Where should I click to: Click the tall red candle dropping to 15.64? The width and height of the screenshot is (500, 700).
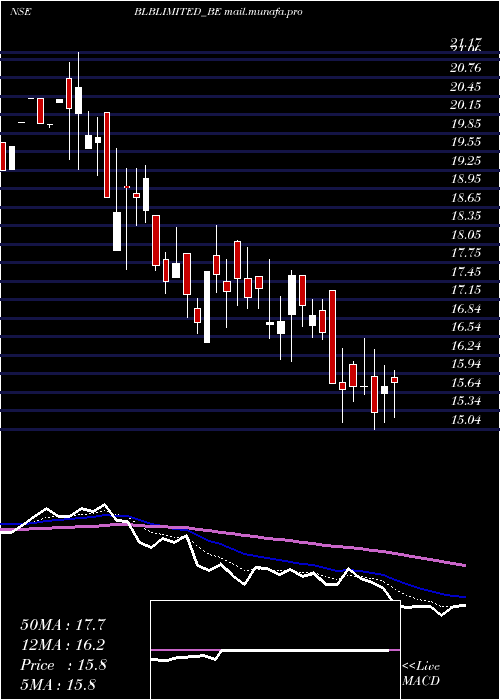coord(333,337)
